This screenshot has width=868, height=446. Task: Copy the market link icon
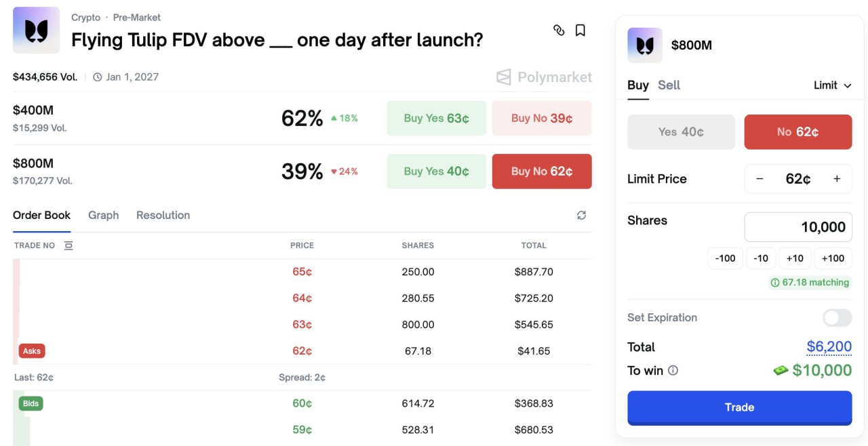point(559,31)
